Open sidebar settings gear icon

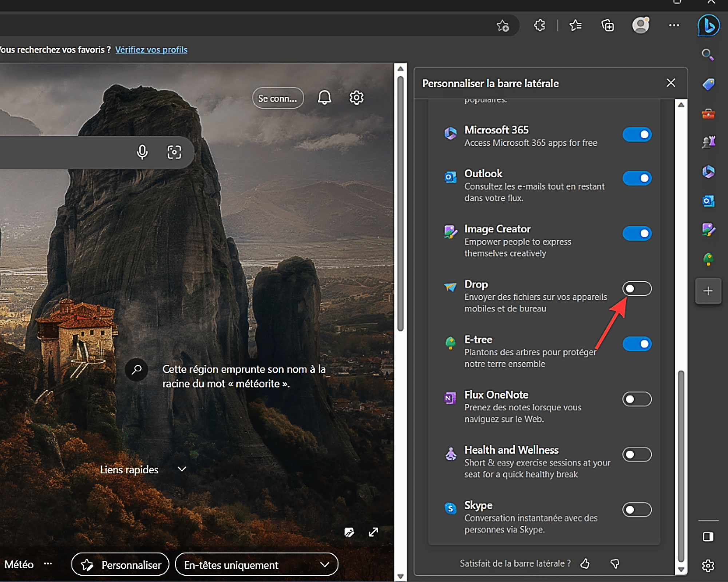pyautogui.click(x=708, y=566)
